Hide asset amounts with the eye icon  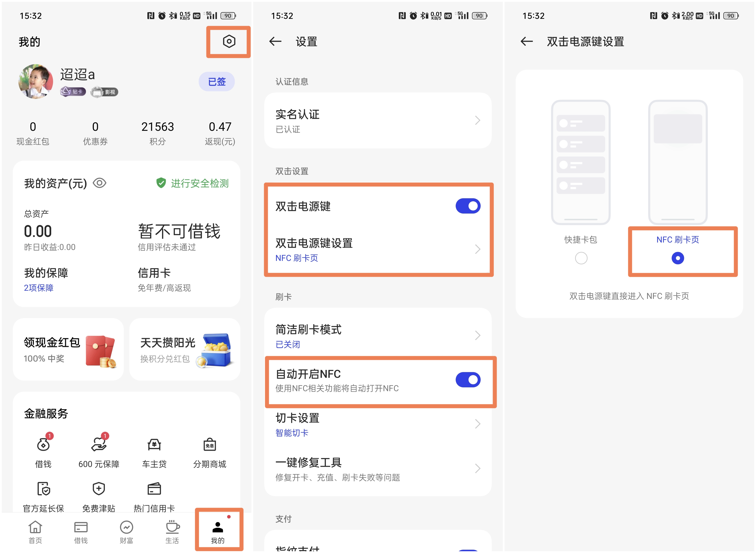tap(99, 183)
